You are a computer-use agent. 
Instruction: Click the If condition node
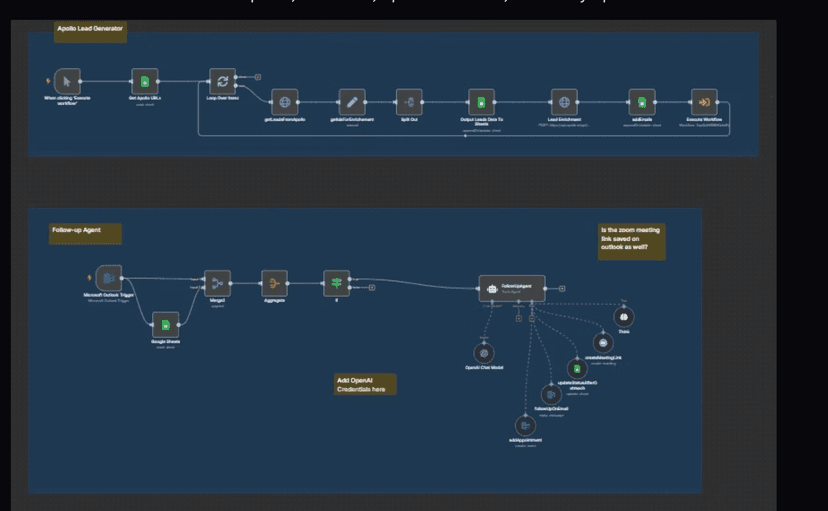[336, 283]
